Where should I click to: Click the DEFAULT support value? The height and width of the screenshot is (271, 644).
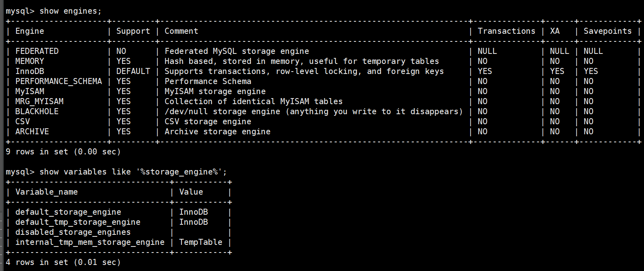133,72
